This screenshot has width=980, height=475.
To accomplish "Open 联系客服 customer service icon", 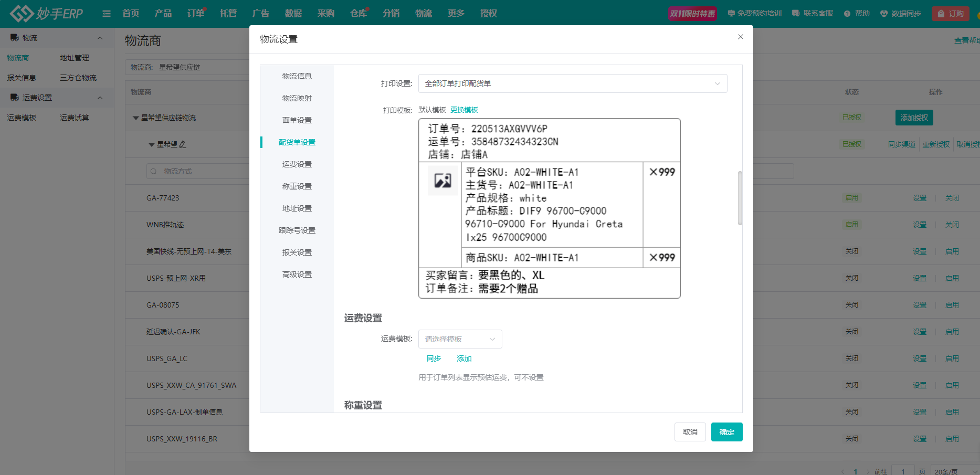I will [x=796, y=14].
